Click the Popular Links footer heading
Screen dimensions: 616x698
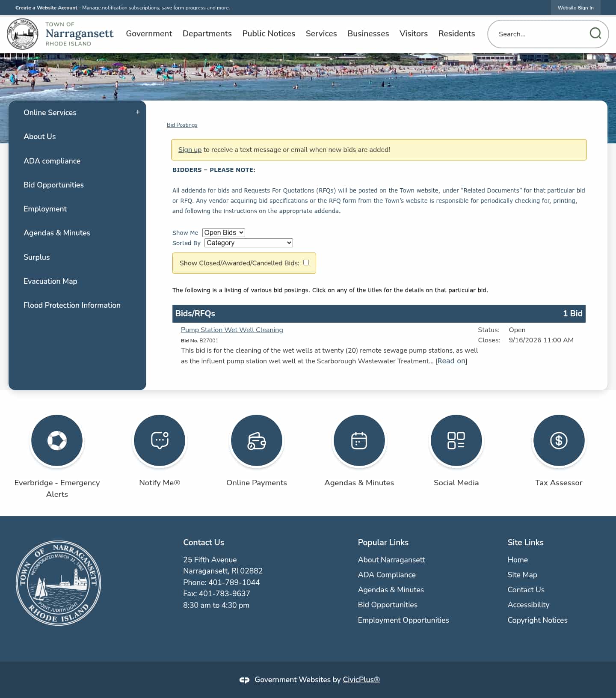[x=383, y=542]
